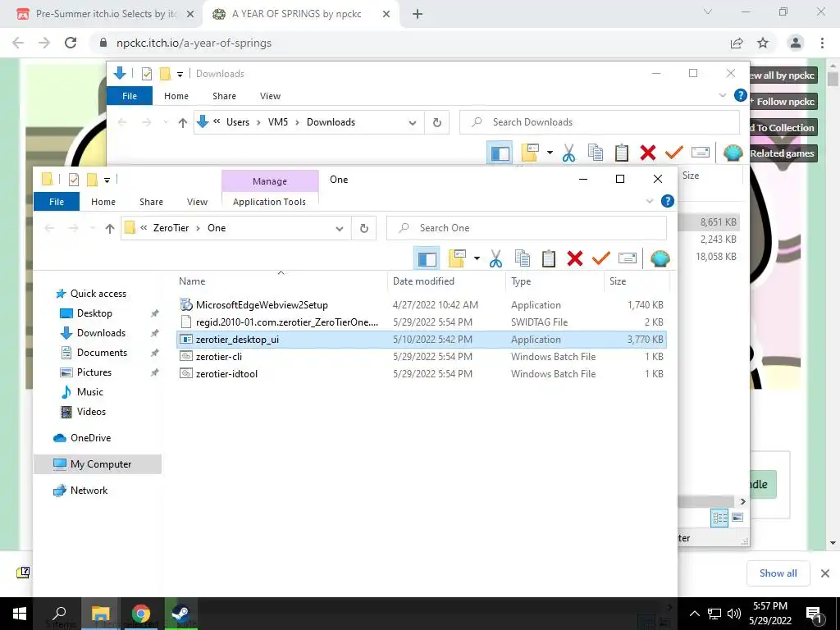This screenshot has height=630, width=840.
Task: Select Documents in the navigation pane
Action: pos(102,353)
